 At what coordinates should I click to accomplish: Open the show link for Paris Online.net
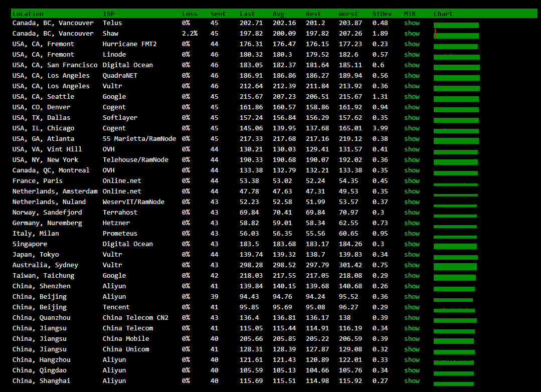(x=412, y=181)
